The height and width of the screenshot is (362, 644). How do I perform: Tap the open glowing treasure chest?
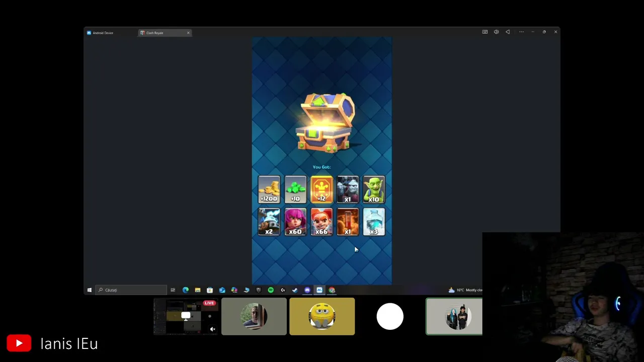327,122
